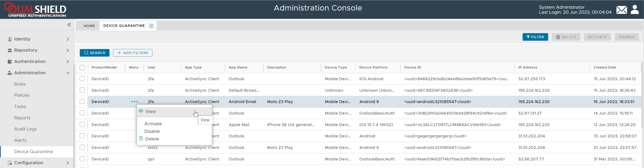Image resolution: width=644 pixels, height=168 pixels.
Task: Expand the Identity section arrow
Action: click(x=68, y=39)
